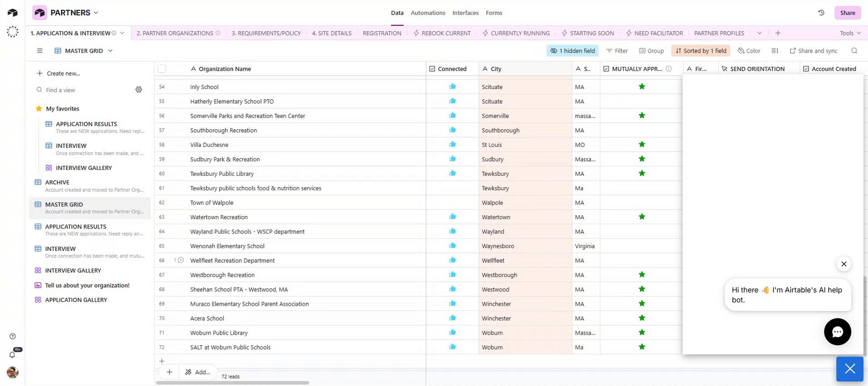Open the base history icon
The width and height of the screenshot is (868, 386).
coord(821,13)
